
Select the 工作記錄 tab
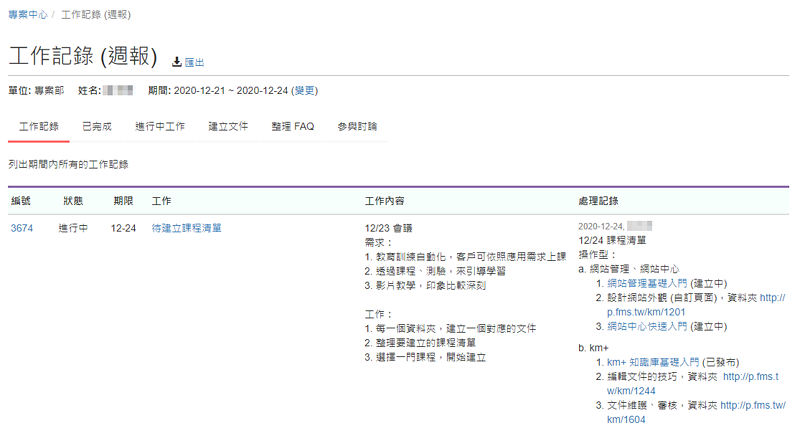[39, 127]
